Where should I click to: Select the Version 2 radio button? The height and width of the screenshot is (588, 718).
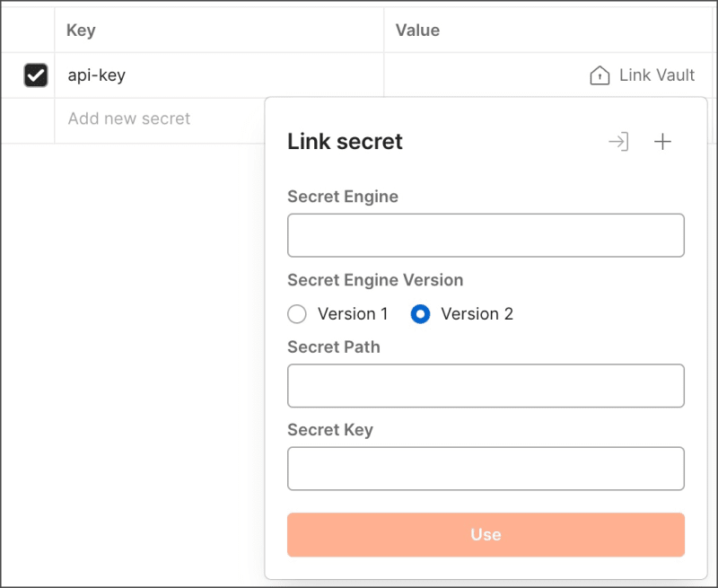click(421, 314)
